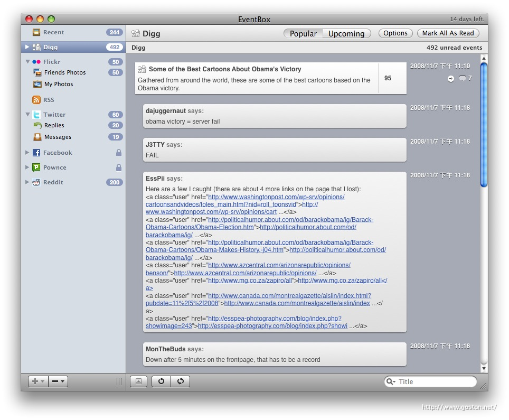Click the refresh current service button
The image size is (509, 420).
pyautogui.click(x=162, y=381)
